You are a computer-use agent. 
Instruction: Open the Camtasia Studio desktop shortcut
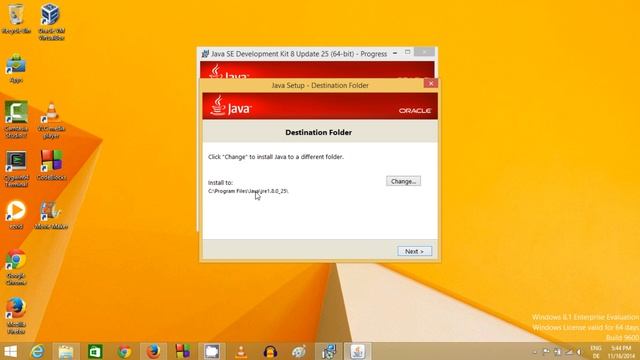16,120
